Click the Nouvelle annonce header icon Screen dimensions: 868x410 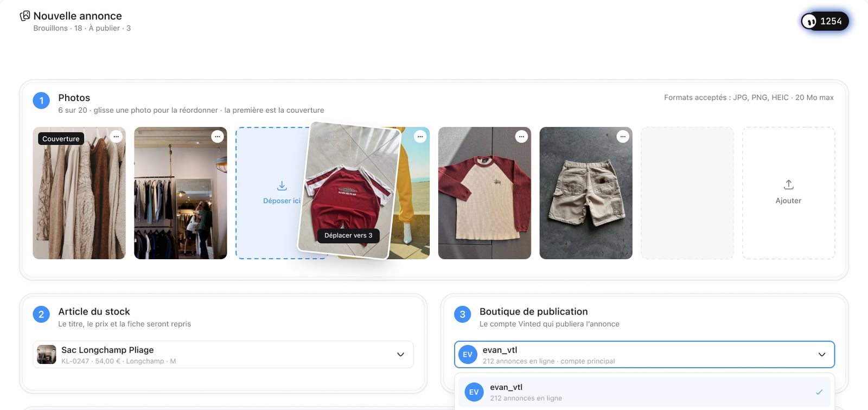[25, 16]
